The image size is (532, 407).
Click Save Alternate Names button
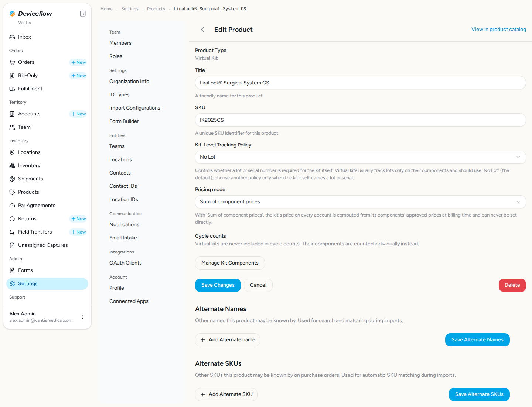[x=477, y=340]
